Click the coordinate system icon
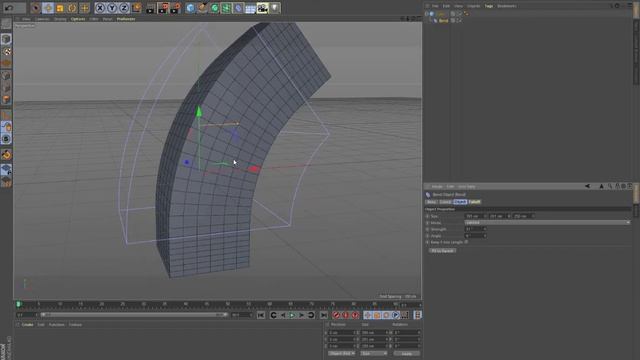This screenshot has height=360, width=640. tap(136, 8)
